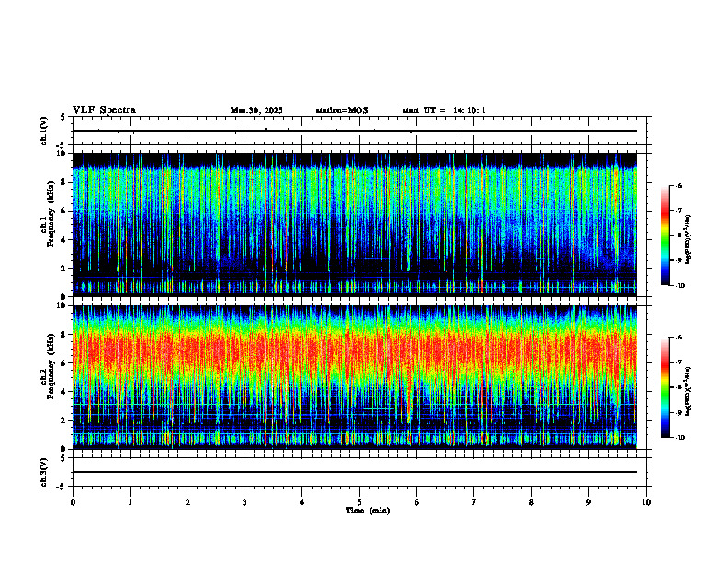Click the 4 kHz tick label on ch.1 axis
This screenshot has width=728, height=563.
(65, 240)
